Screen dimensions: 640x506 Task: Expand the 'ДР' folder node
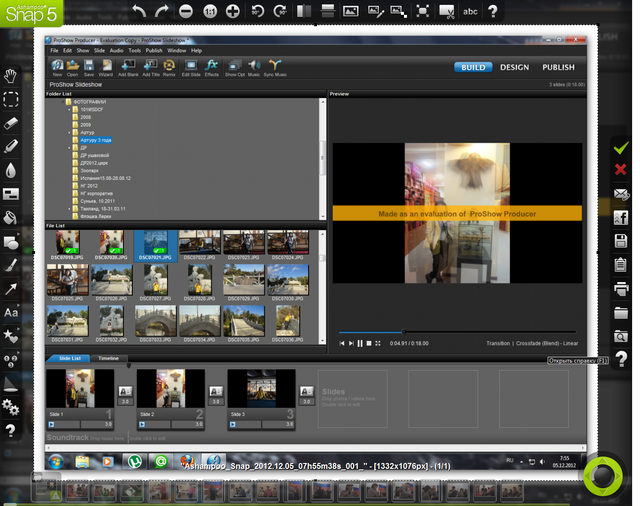click(69, 148)
